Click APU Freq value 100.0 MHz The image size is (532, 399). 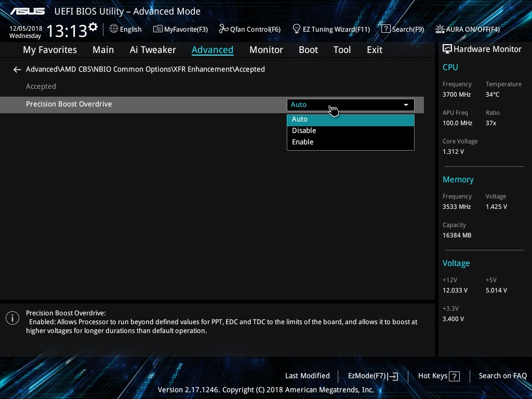457,123
